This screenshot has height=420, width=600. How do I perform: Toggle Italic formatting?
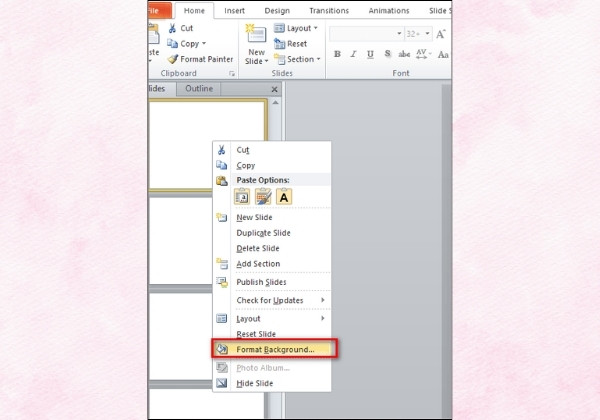tap(354, 54)
